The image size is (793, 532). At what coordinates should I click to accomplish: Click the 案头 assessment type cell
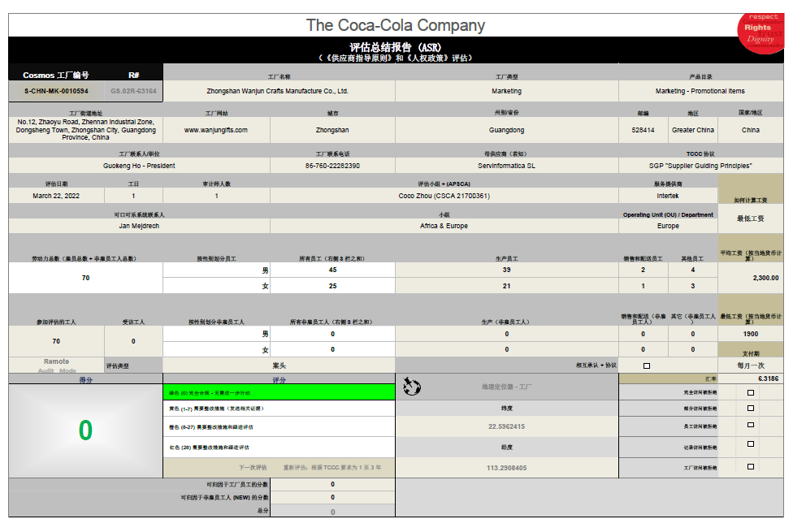(279, 365)
